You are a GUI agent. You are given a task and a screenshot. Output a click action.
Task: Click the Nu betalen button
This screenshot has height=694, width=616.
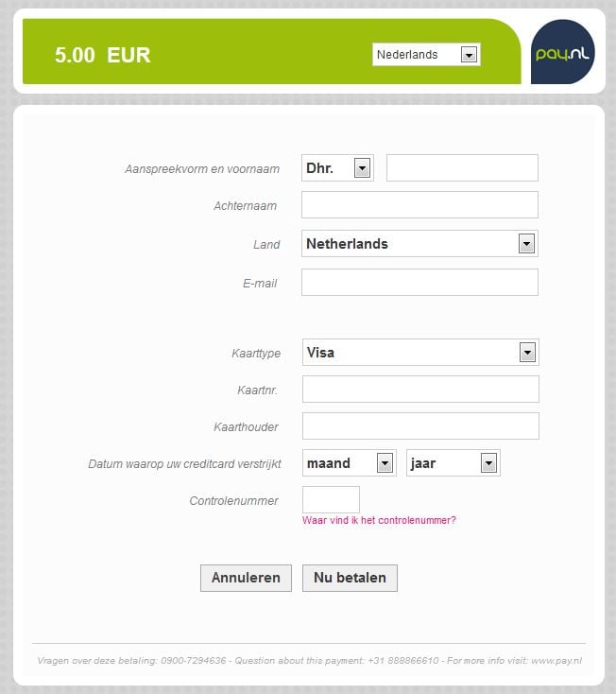[350, 578]
